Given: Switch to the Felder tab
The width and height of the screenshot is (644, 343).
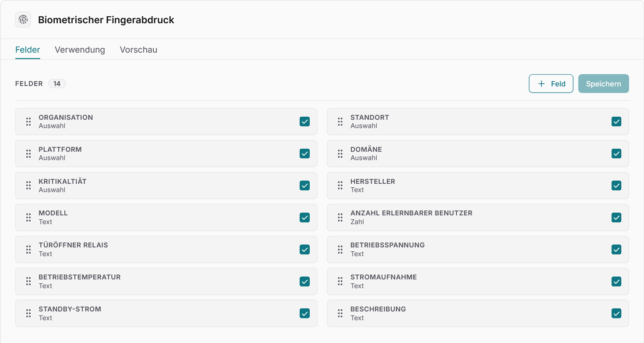Looking at the screenshot, I should (x=28, y=50).
